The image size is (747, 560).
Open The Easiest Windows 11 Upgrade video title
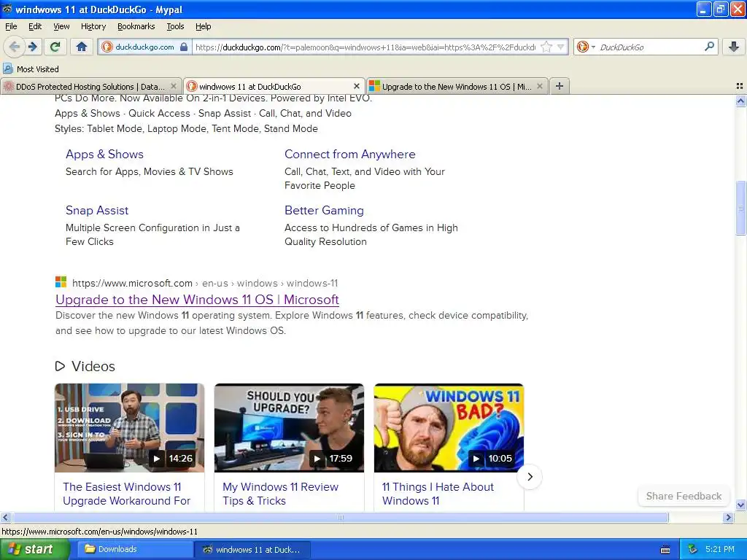coord(126,494)
